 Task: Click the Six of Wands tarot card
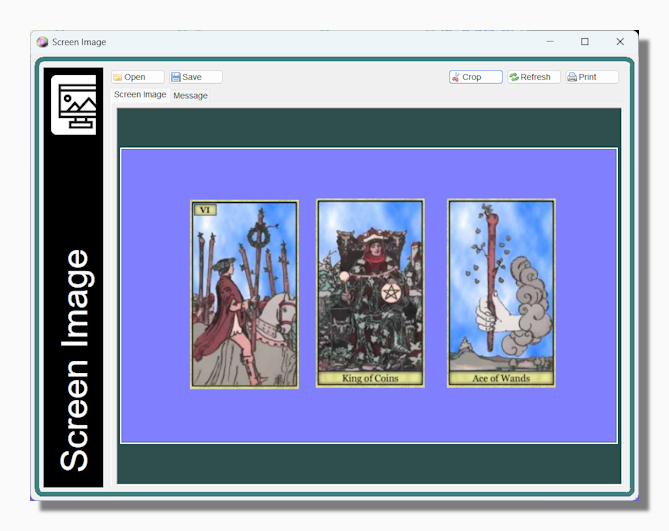tap(244, 294)
